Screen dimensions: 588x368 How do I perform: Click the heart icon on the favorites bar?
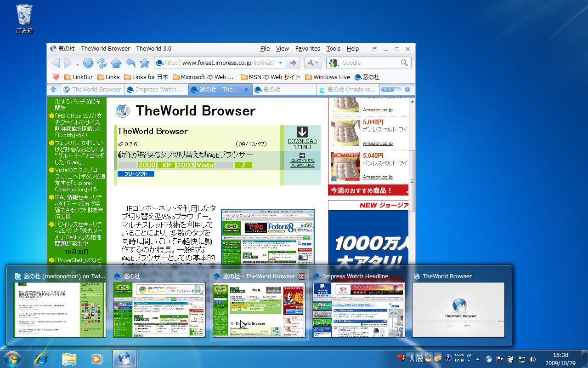tap(56, 77)
